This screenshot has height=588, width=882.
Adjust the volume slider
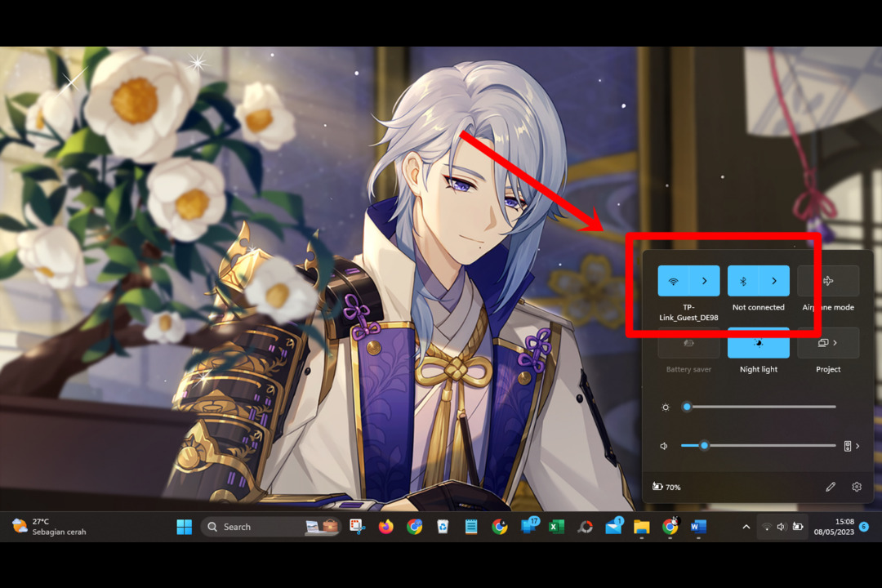point(758,446)
